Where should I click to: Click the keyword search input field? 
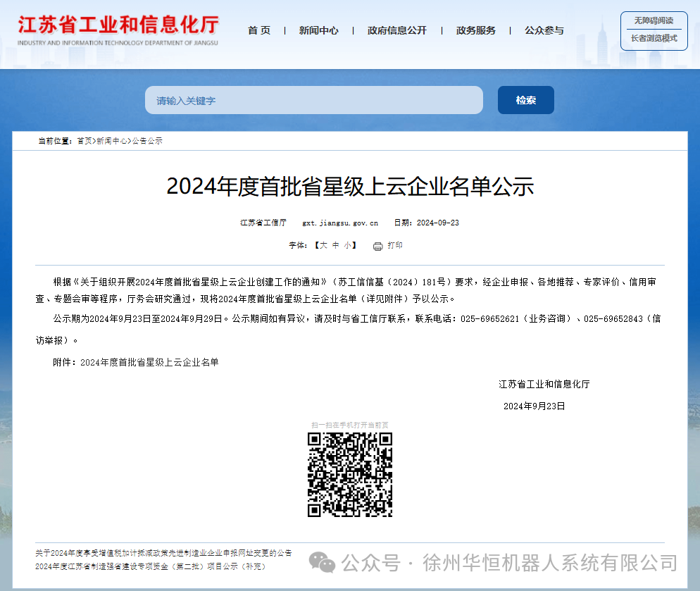(x=313, y=101)
